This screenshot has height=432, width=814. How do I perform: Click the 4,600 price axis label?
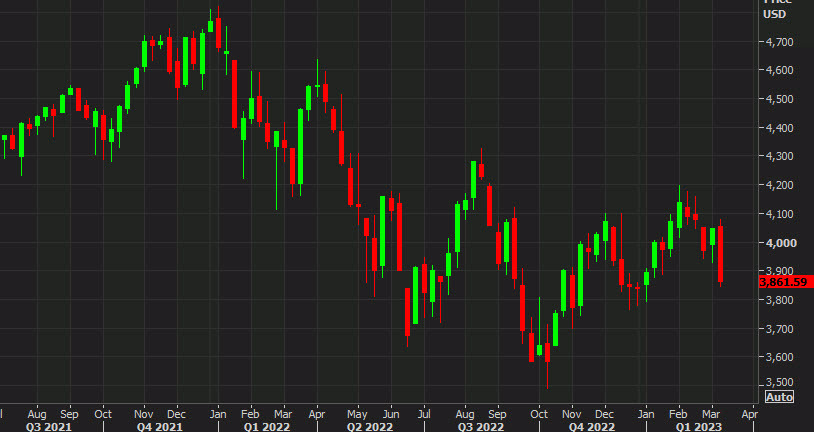pyautogui.click(x=779, y=70)
